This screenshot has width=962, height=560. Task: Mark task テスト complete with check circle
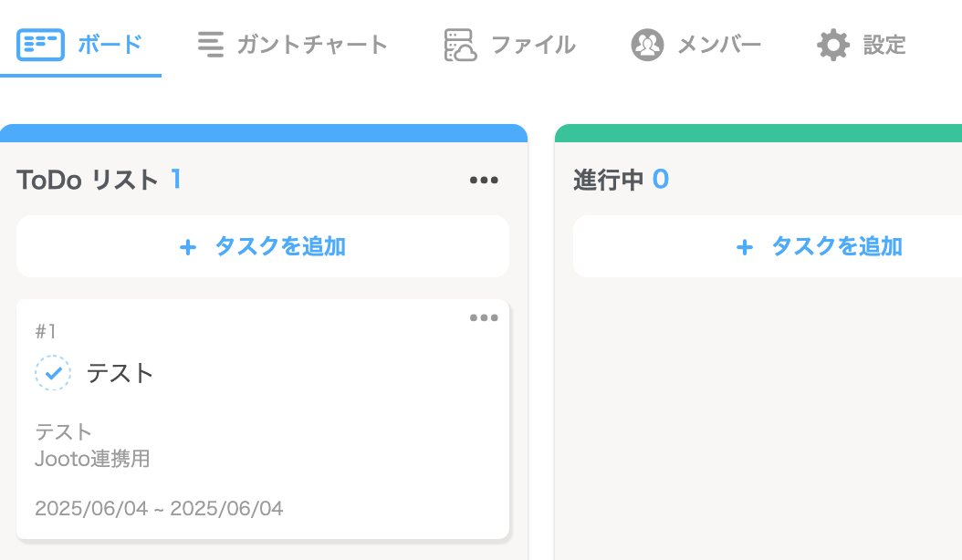pyautogui.click(x=53, y=372)
